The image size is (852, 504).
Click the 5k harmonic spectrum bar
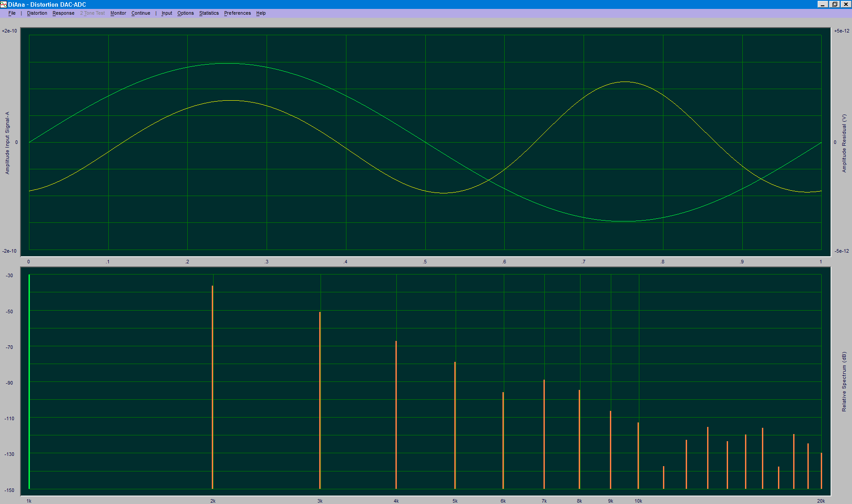point(455,425)
